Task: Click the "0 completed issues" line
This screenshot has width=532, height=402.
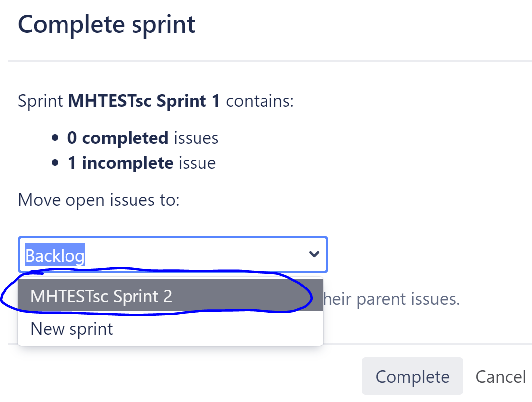Action: click(143, 138)
